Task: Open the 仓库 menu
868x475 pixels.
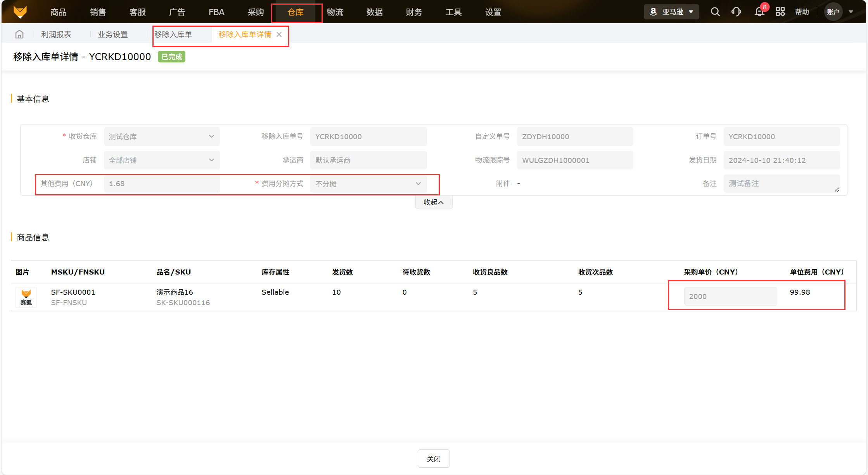Action: pyautogui.click(x=296, y=12)
